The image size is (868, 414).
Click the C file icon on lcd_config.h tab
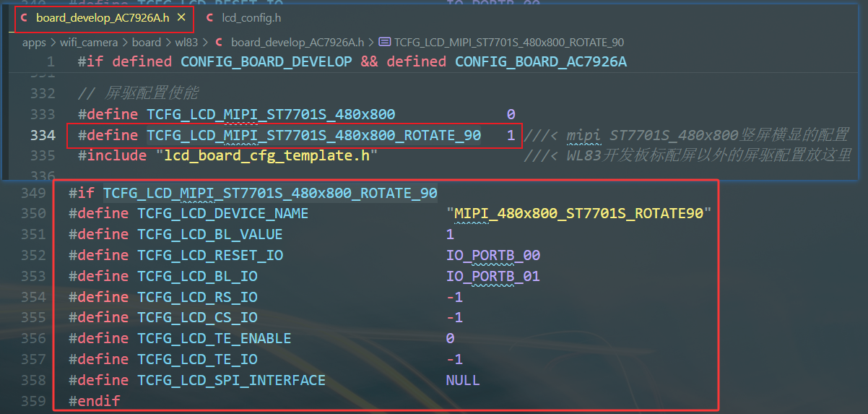[209, 17]
